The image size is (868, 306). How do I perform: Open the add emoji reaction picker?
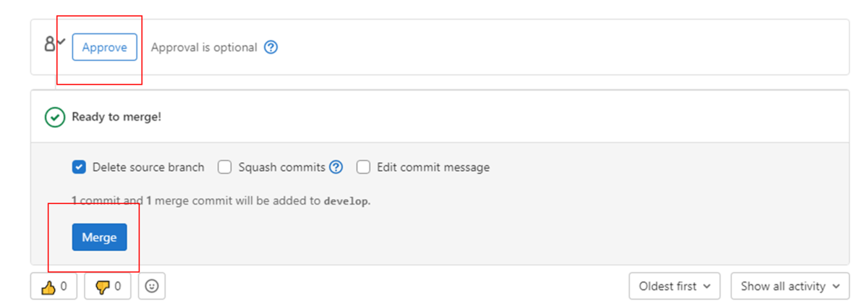151,286
